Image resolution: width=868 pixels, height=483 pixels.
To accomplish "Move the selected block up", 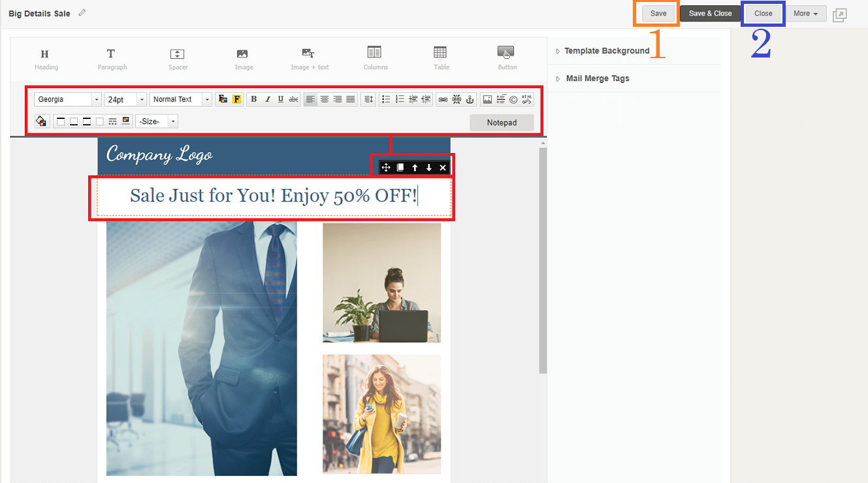I will coord(415,168).
